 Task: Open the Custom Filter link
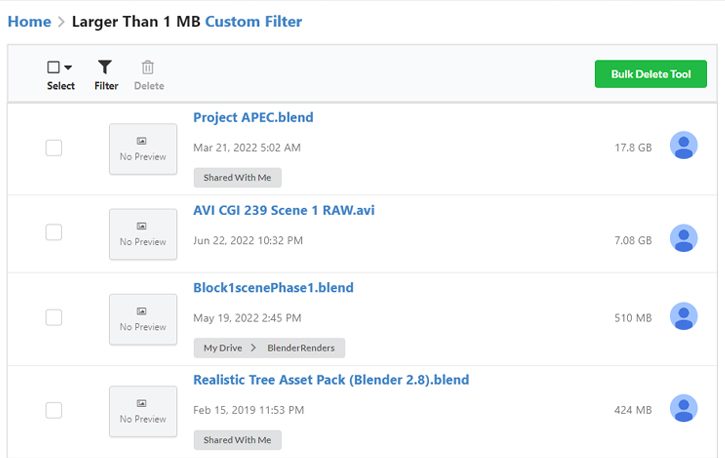click(253, 22)
